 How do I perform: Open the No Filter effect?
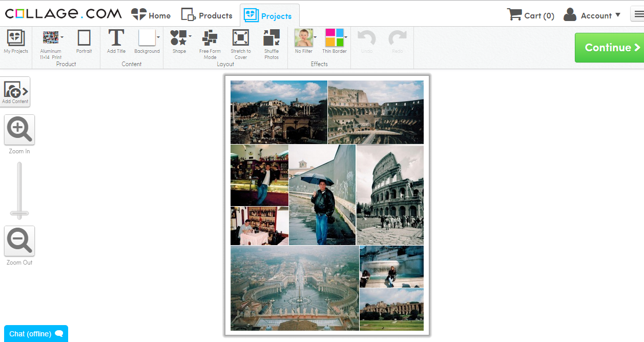304,42
